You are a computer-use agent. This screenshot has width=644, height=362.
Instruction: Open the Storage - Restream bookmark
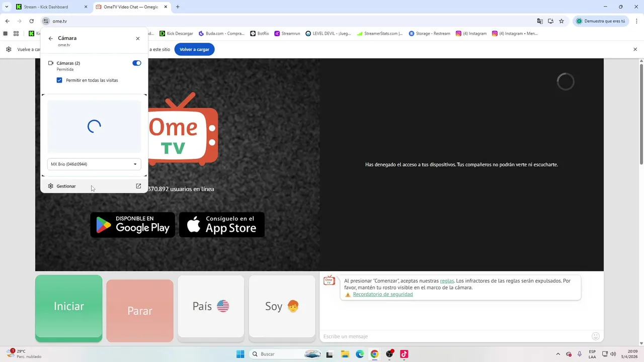[430, 34]
